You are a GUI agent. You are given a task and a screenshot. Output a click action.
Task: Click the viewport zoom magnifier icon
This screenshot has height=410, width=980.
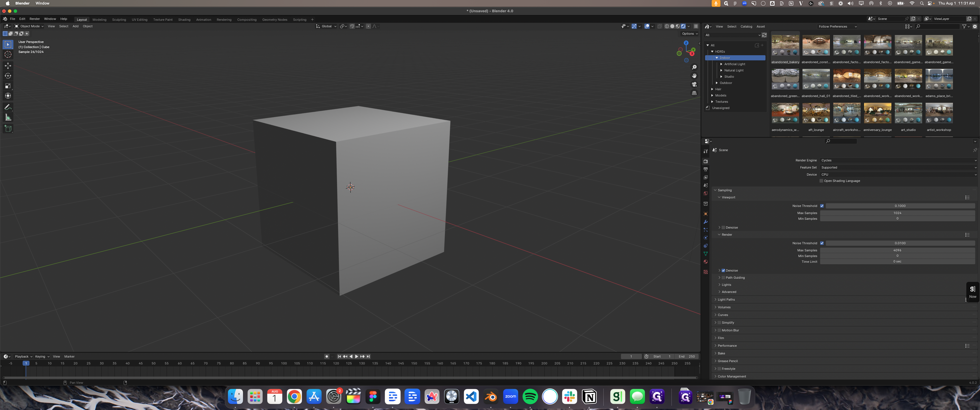pos(694,67)
